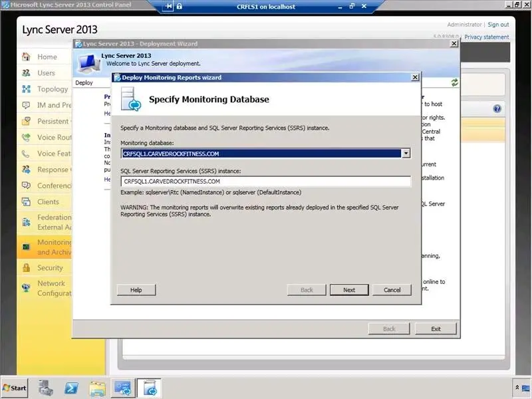532x399 pixels.
Task: Click the Users icon in sidebar
Action: (x=26, y=72)
